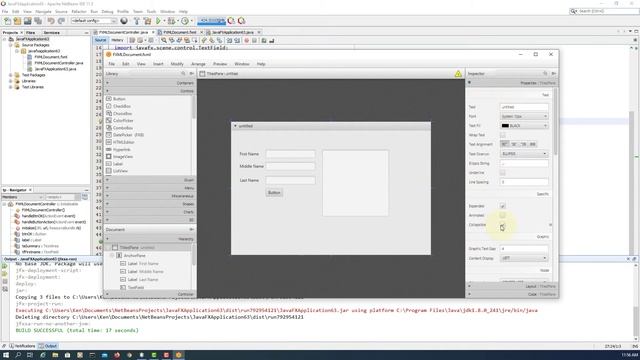This screenshot has height=360, width=640.
Task: Click the red stop macro recording icon
Action: (x=247, y=40)
